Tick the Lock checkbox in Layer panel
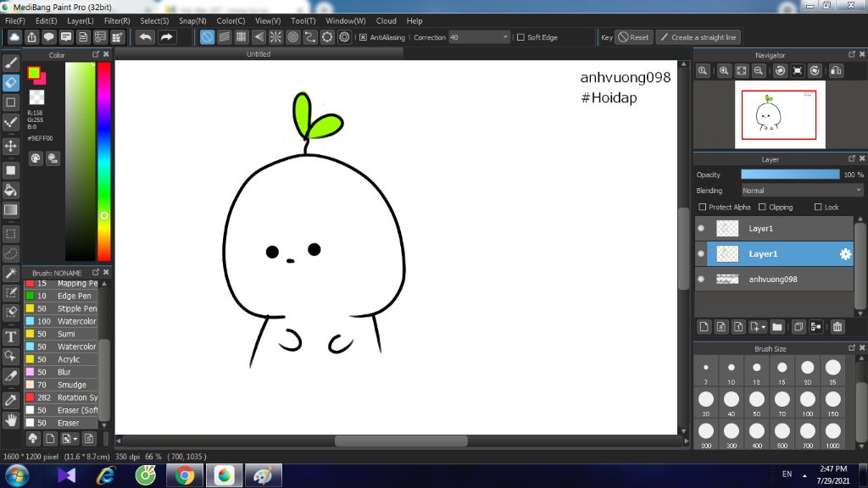This screenshot has height=488, width=868. pyautogui.click(x=818, y=207)
